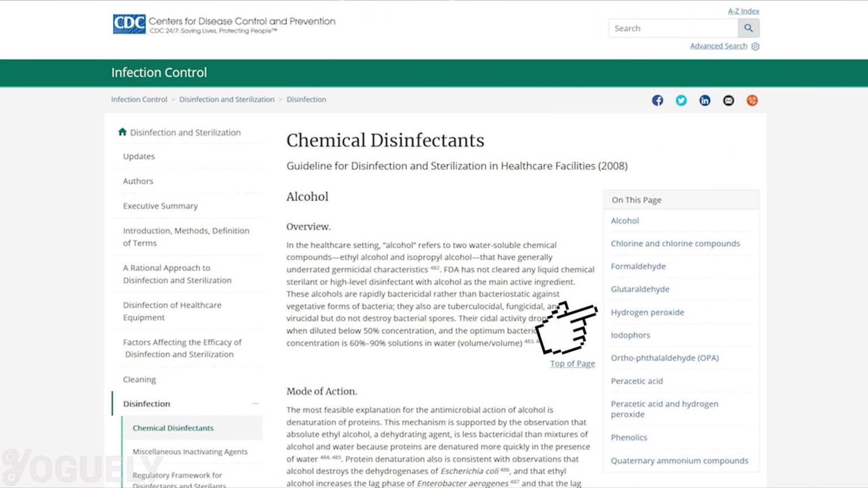Go to Quaternary ammonium compounds section
Viewport: 868px width, 488px height.
click(679, 461)
